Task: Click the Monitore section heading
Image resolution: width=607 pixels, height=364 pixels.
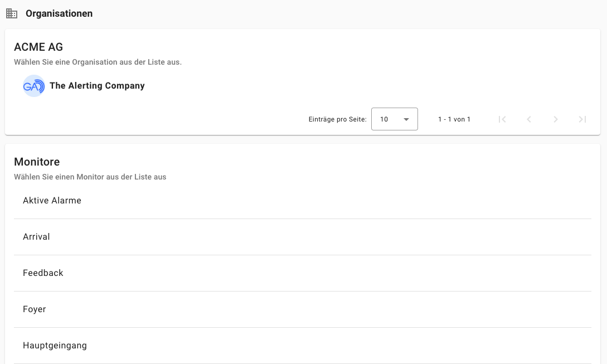Action: [37, 162]
